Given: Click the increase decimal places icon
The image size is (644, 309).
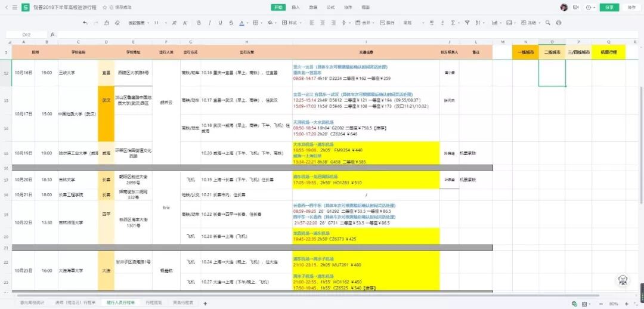Looking at the screenshot, I should pyautogui.click(x=432, y=23).
